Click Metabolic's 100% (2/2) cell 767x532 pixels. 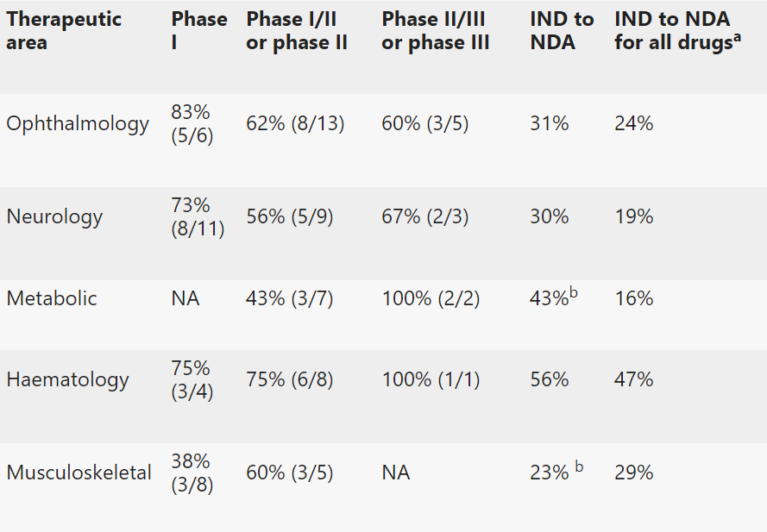point(431,298)
